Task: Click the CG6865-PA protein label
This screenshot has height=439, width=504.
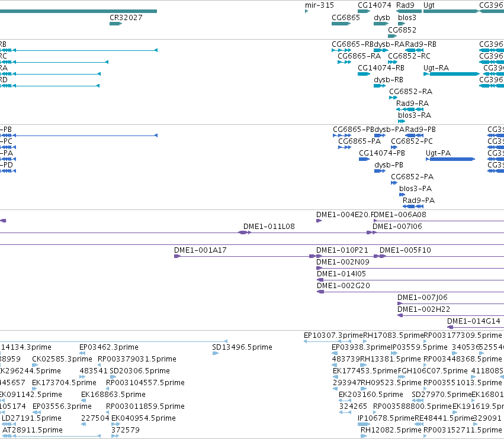Action: (x=359, y=141)
